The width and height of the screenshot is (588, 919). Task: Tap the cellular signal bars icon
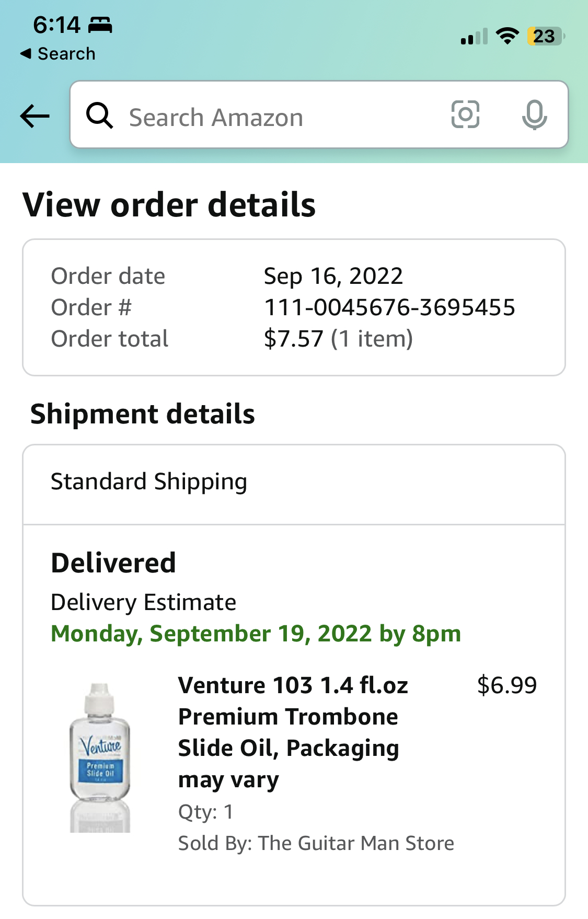pyautogui.click(x=474, y=37)
